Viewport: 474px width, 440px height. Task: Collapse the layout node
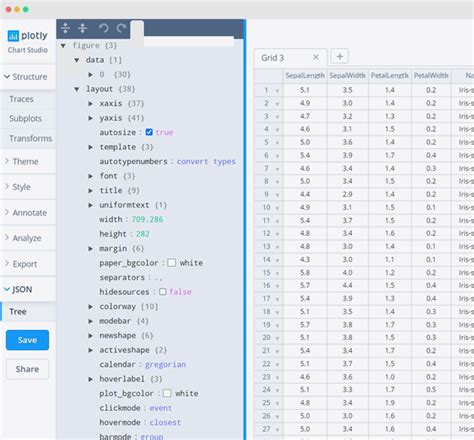click(77, 89)
